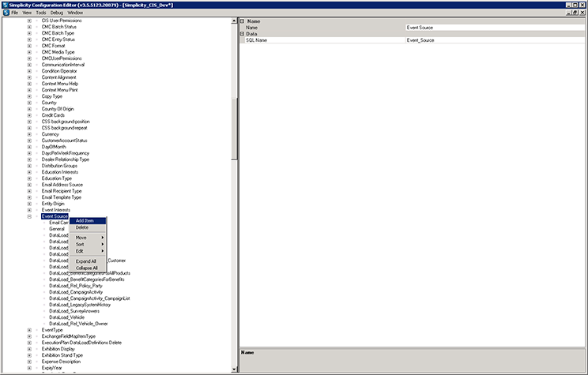Select the Education Interests item

tap(60, 172)
